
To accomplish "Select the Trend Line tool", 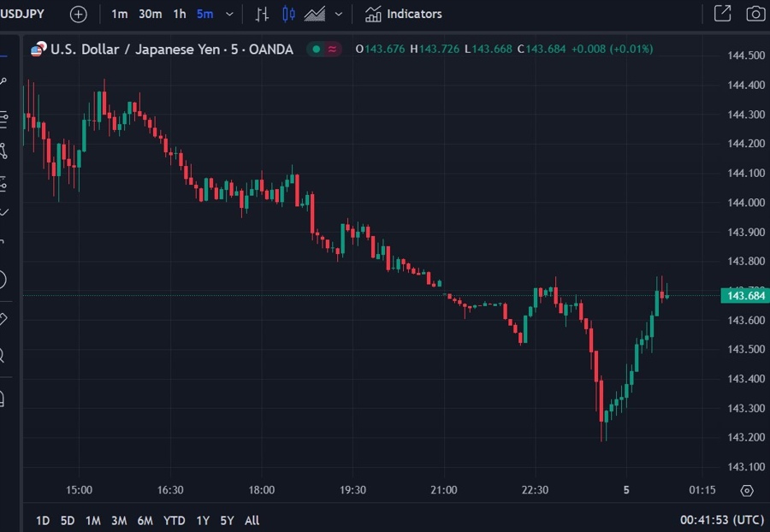I will (9, 82).
